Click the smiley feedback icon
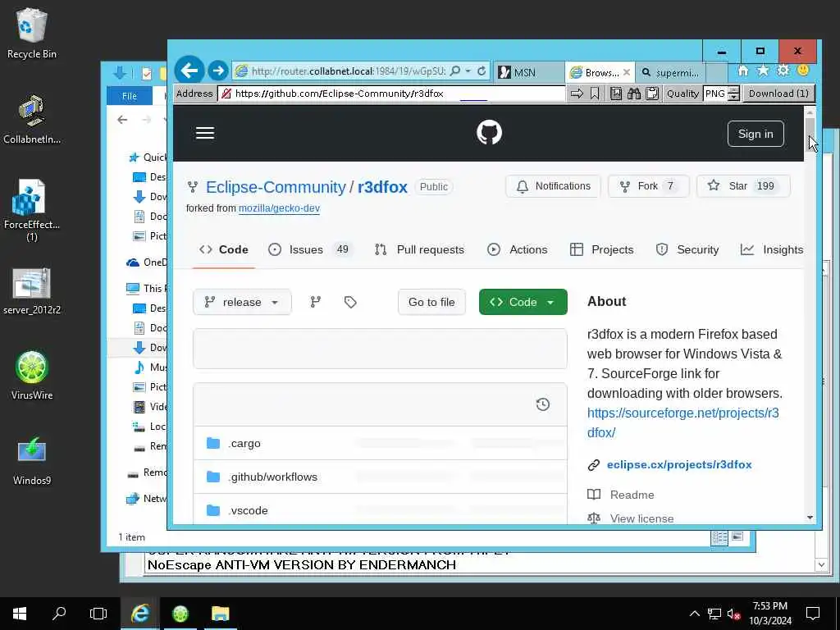Screen dimensions: 840x630 point(802,71)
